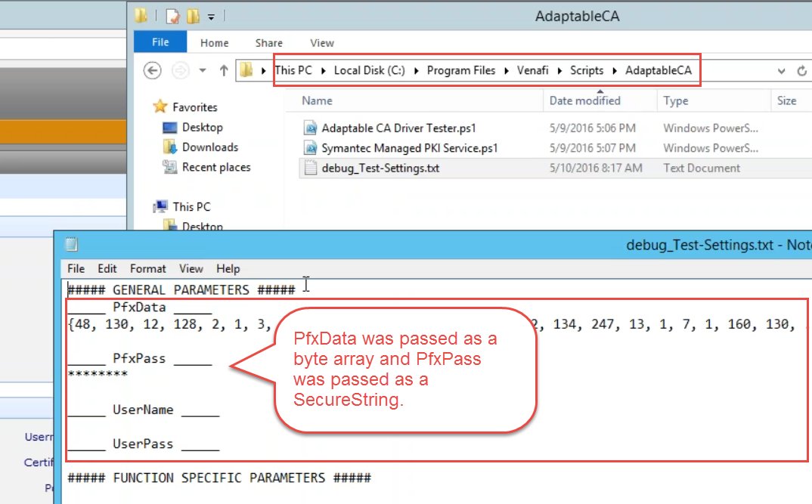The width and height of the screenshot is (812, 504).
Task: Click the Back navigation arrow
Action: click(x=153, y=70)
